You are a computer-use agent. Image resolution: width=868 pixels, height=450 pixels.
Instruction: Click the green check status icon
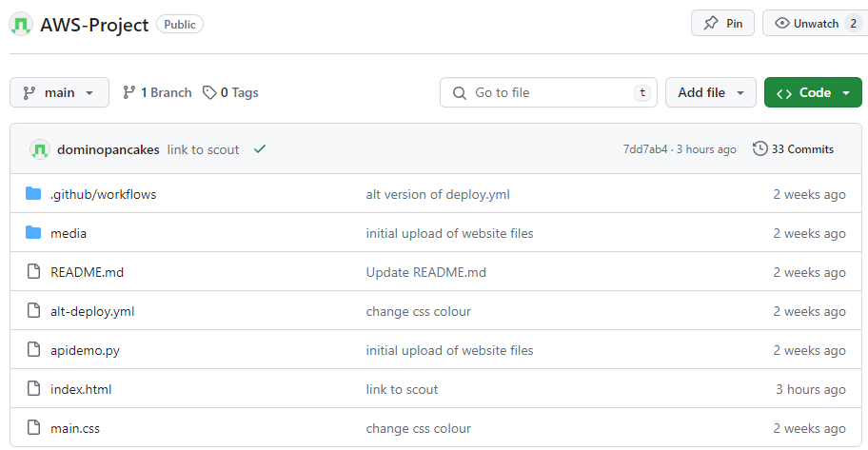260,149
